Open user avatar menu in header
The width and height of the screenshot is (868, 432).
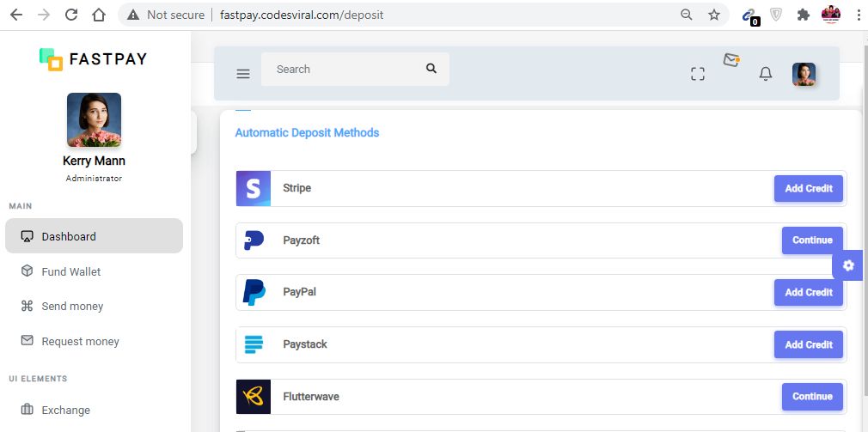[804, 74]
